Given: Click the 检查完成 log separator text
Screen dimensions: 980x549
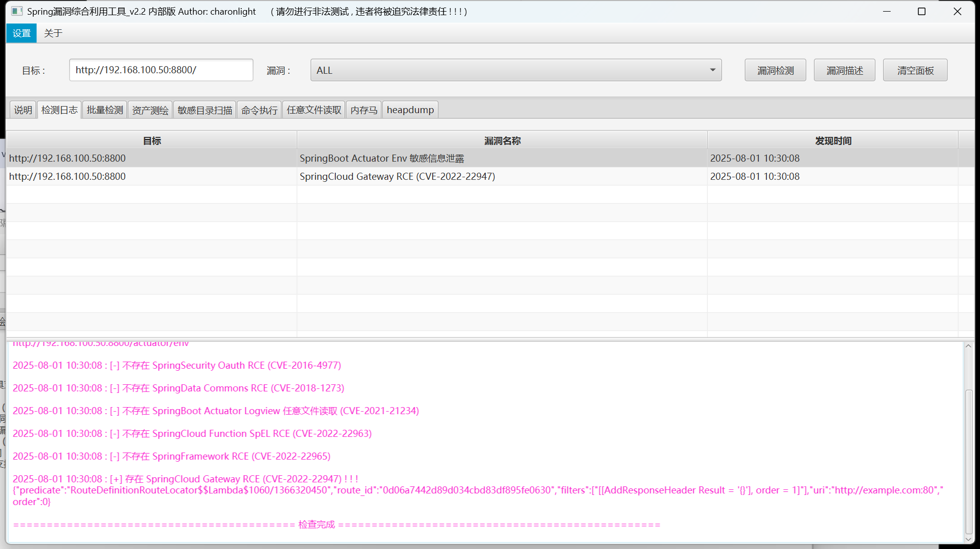Looking at the screenshot, I should [316, 524].
